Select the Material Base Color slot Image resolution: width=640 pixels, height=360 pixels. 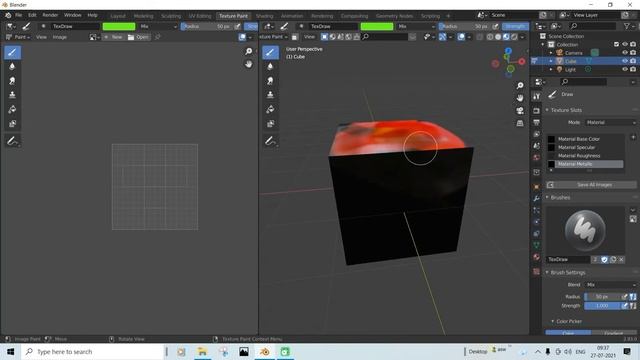pyautogui.click(x=584, y=139)
